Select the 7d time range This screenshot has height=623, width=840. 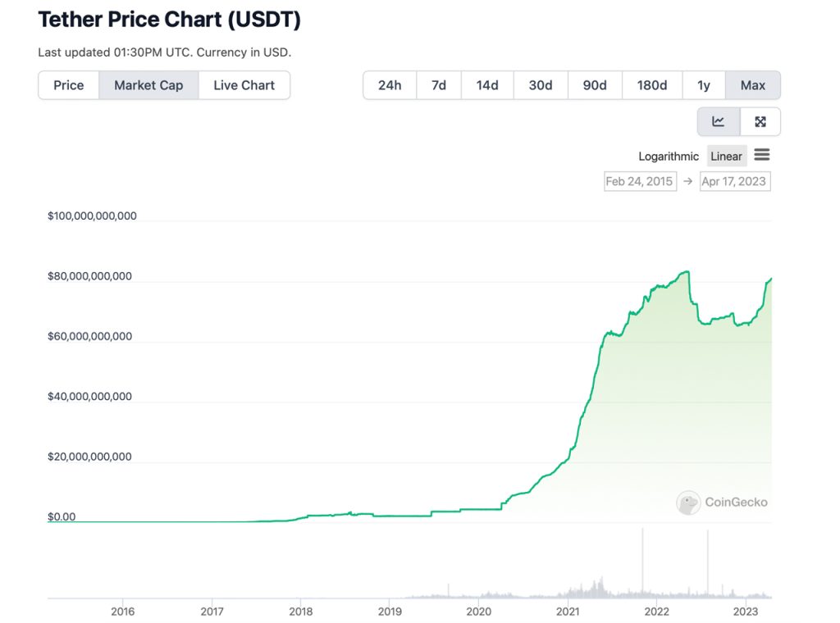(438, 84)
